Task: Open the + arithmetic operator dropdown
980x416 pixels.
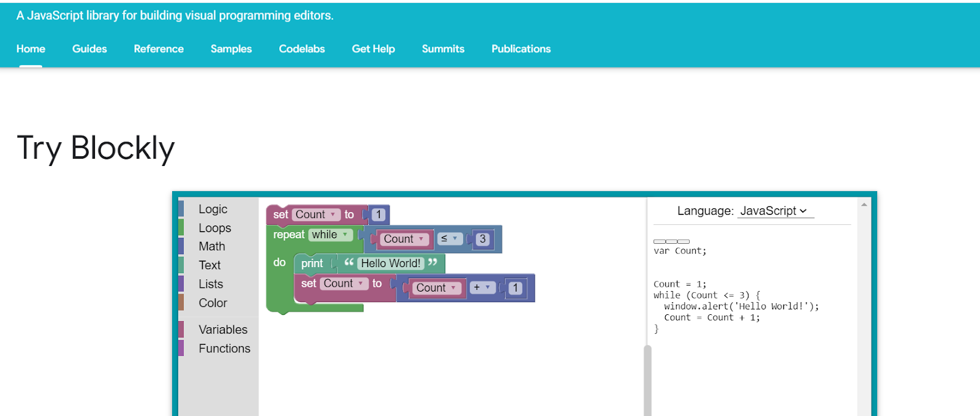Action: (482, 287)
